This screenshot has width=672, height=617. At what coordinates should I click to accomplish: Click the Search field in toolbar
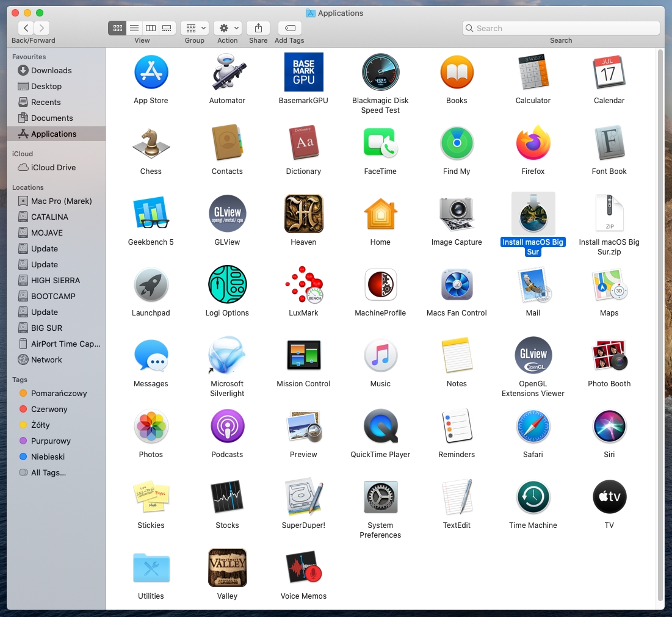pyautogui.click(x=561, y=28)
